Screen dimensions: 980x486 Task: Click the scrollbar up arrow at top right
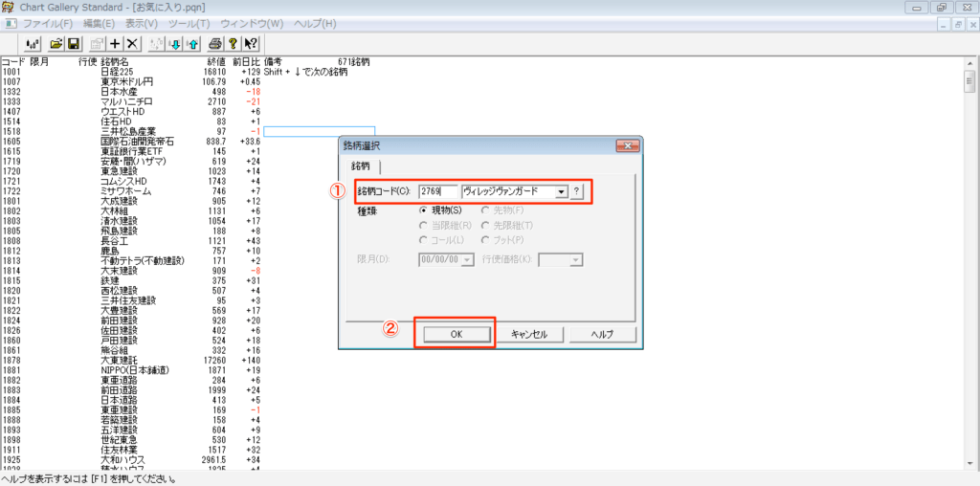(x=970, y=64)
